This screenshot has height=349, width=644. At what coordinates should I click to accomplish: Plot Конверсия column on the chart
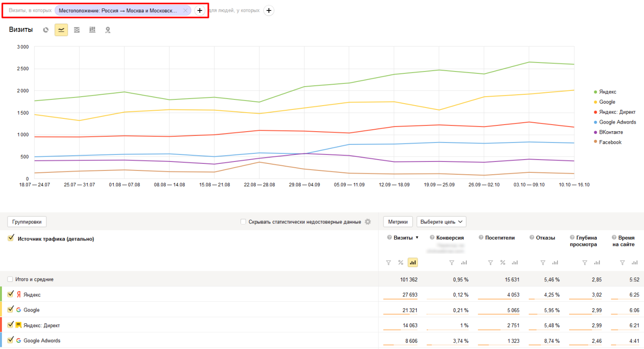coord(464,262)
